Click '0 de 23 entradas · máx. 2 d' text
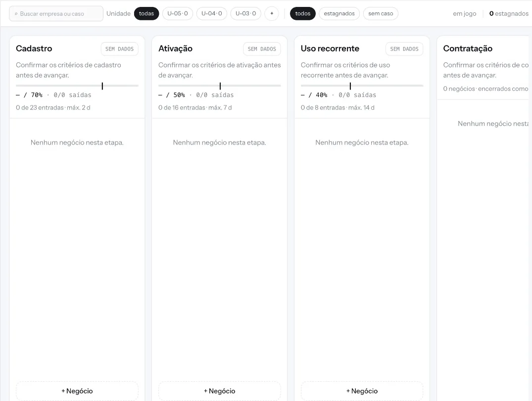 point(53,107)
